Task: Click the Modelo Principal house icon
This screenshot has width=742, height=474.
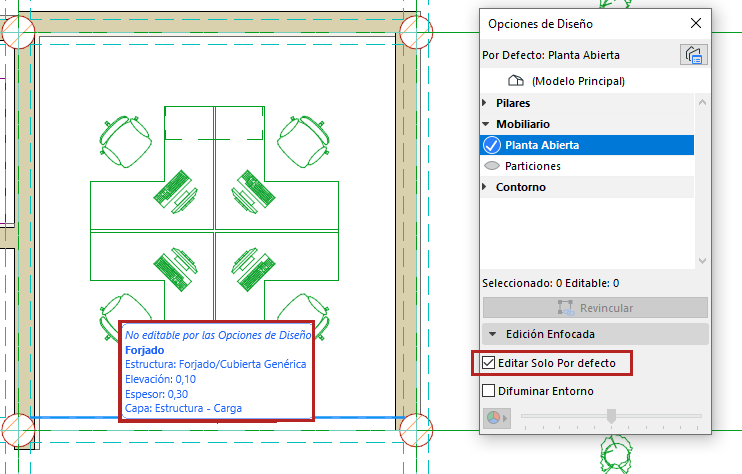Action: tap(516, 81)
